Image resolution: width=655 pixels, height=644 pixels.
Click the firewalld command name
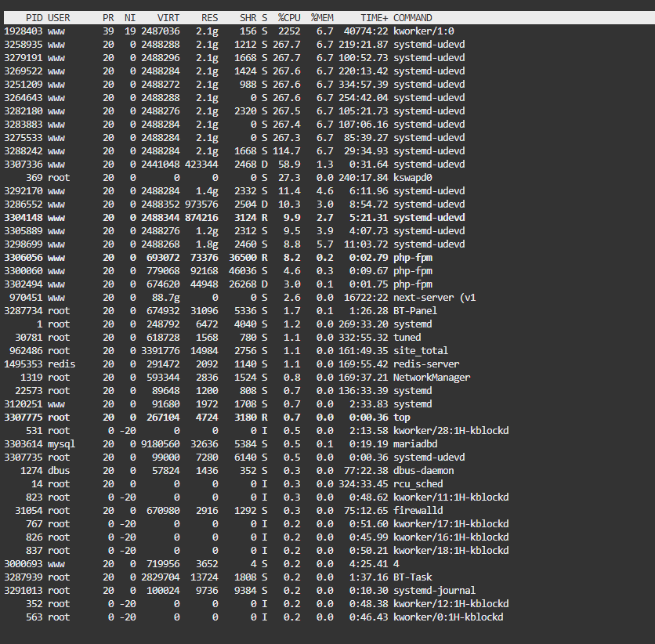coord(418,511)
